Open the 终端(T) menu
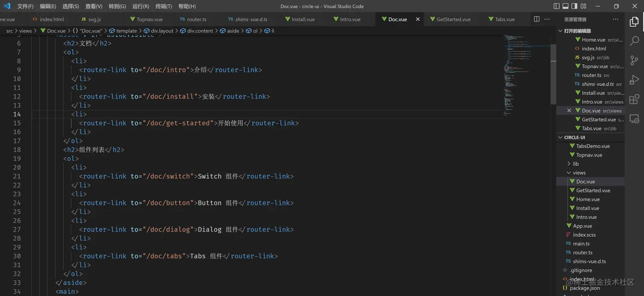The height and width of the screenshot is (296, 644). [x=164, y=6]
